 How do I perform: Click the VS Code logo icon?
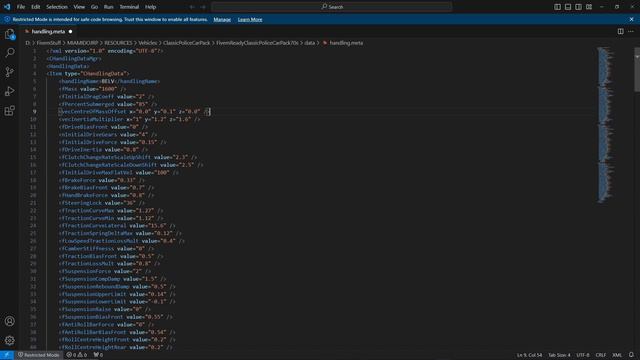tap(7, 7)
